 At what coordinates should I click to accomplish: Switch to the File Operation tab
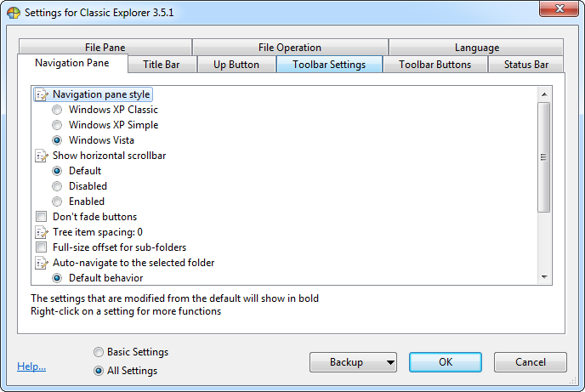(x=290, y=48)
